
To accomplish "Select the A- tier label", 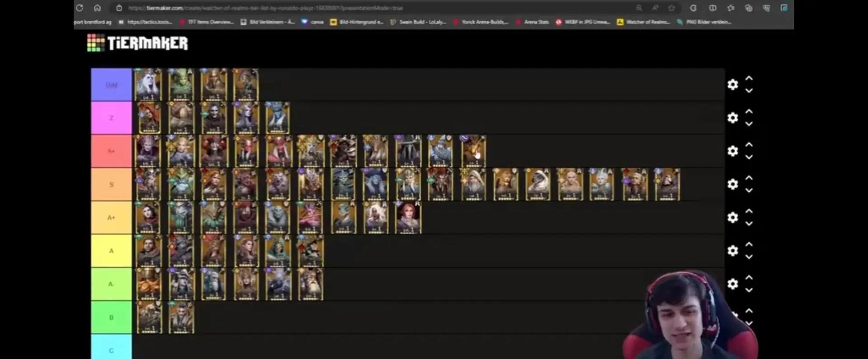I will [111, 284].
